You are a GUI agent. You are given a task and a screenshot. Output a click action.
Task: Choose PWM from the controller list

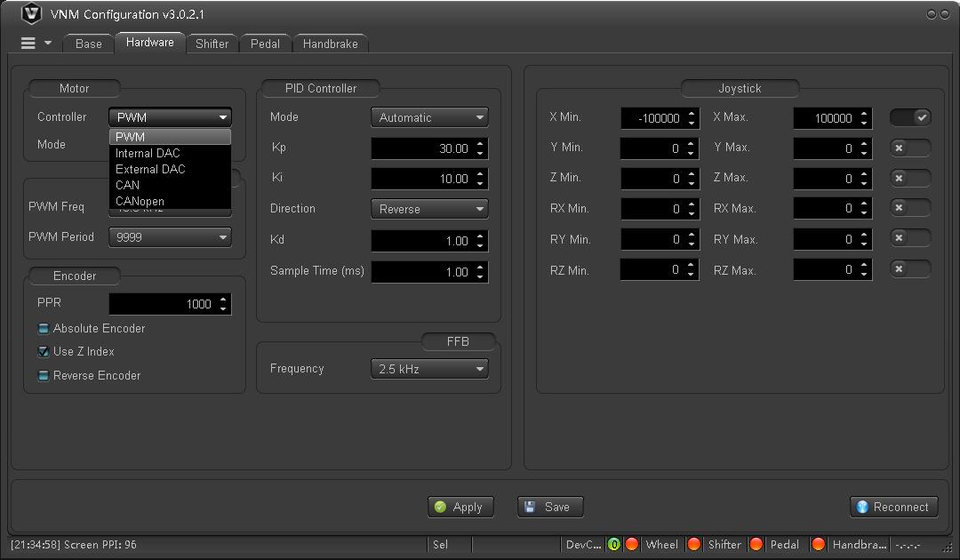point(170,137)
